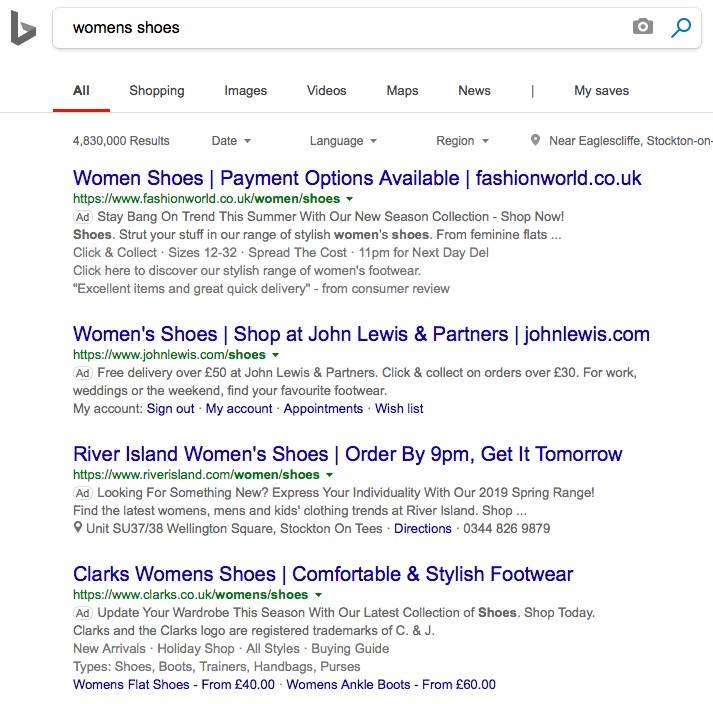Expand fashionworld URL dropdown arrow
The width and height of the screenshot is (713, 704).
tap(349, 199)
